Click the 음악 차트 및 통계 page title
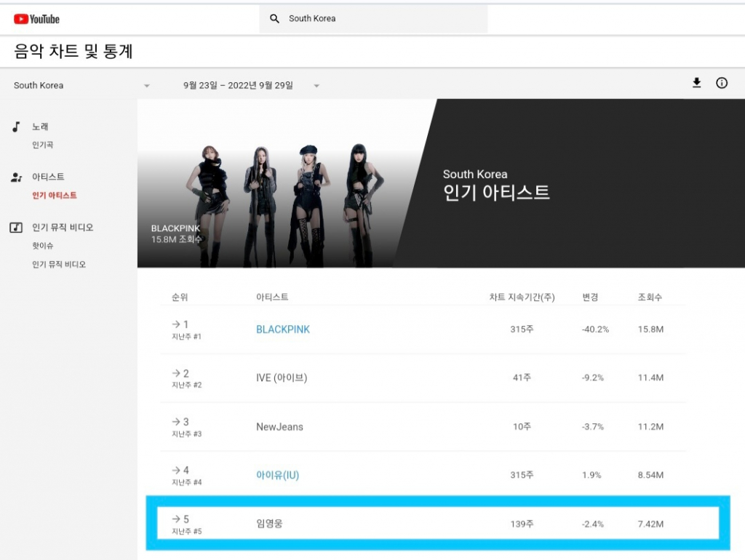Image resolution: width=745 pixels, height=560 pixels. (x=73, y=51)
